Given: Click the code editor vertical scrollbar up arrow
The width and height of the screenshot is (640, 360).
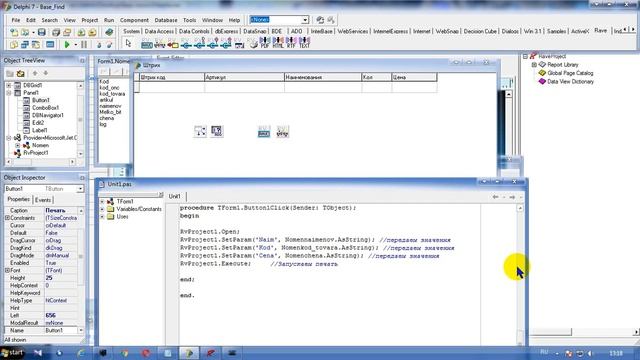Looking at the screenshot, I should 520,208.
